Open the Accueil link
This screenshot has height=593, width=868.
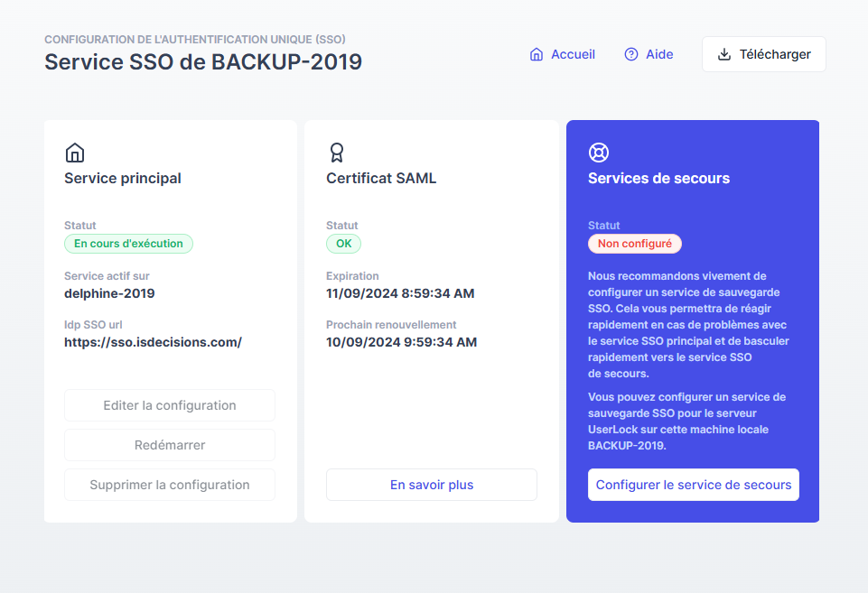(x=573, y=54)
